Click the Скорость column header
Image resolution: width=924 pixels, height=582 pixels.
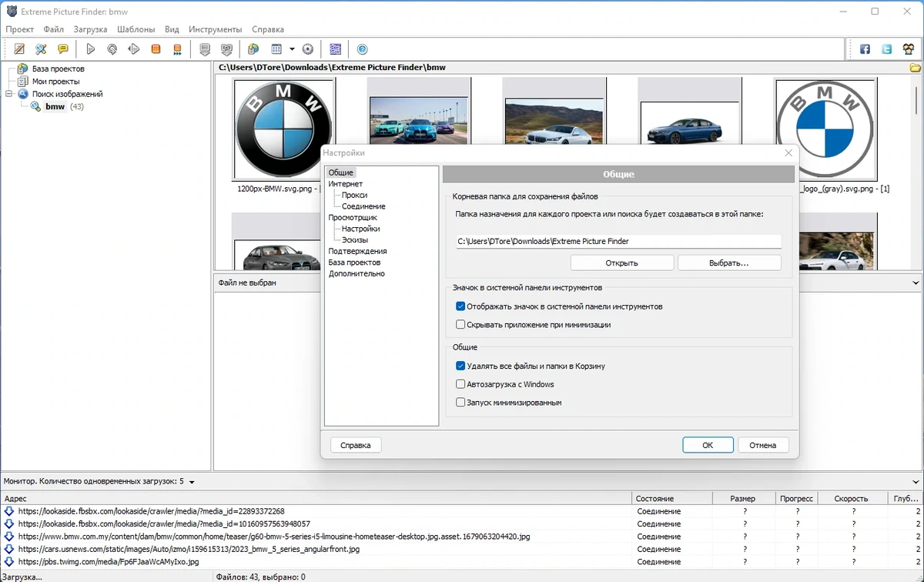tap(852, 499)
